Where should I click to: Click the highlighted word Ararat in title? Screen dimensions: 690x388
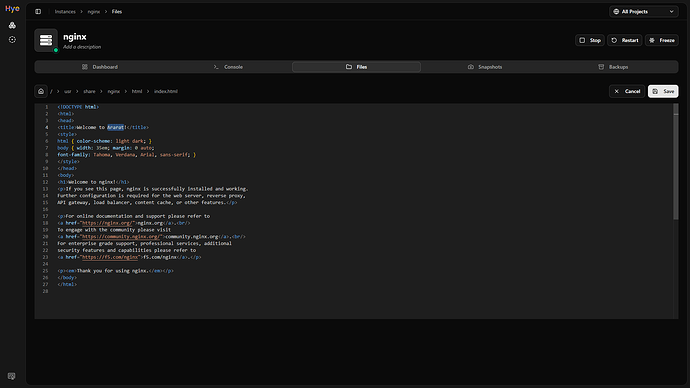click(x=116, y=127)
